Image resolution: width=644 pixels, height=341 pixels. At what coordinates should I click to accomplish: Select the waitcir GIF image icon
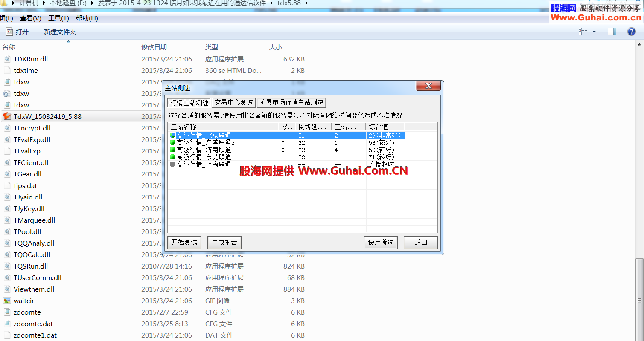pyautogui.click(x=7, y=301)
